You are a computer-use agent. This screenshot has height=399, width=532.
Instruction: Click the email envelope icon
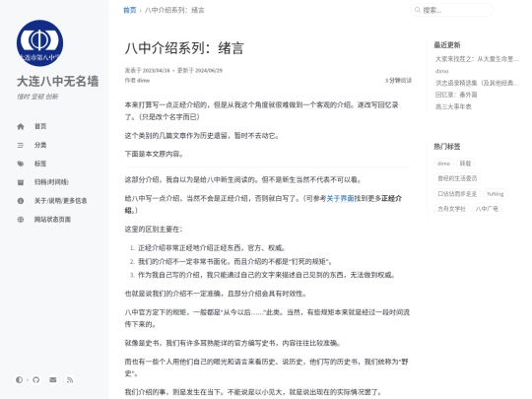pyautogui.click(x=53, y=379)
